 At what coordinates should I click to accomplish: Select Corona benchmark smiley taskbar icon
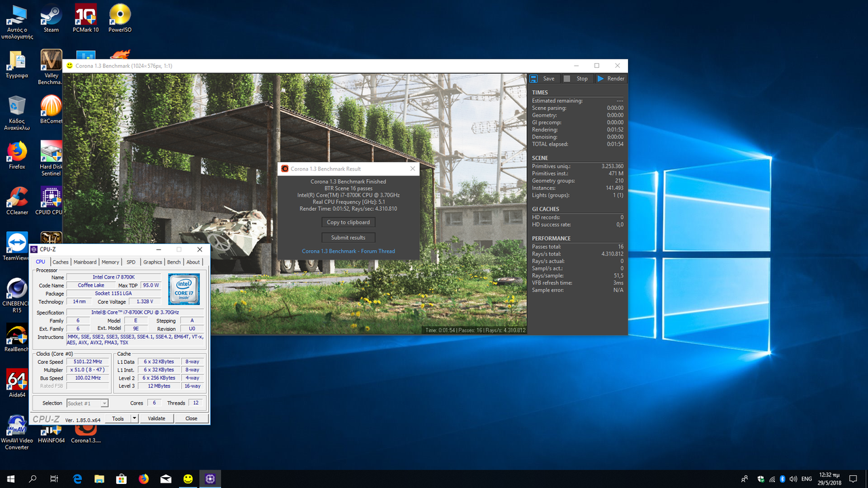click(188, 479)
